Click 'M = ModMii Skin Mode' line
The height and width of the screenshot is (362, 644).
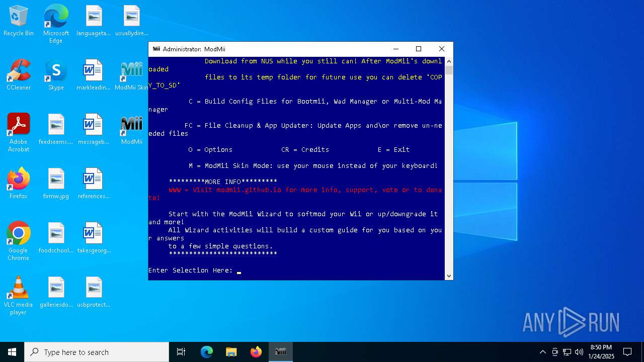coord(313,166)
